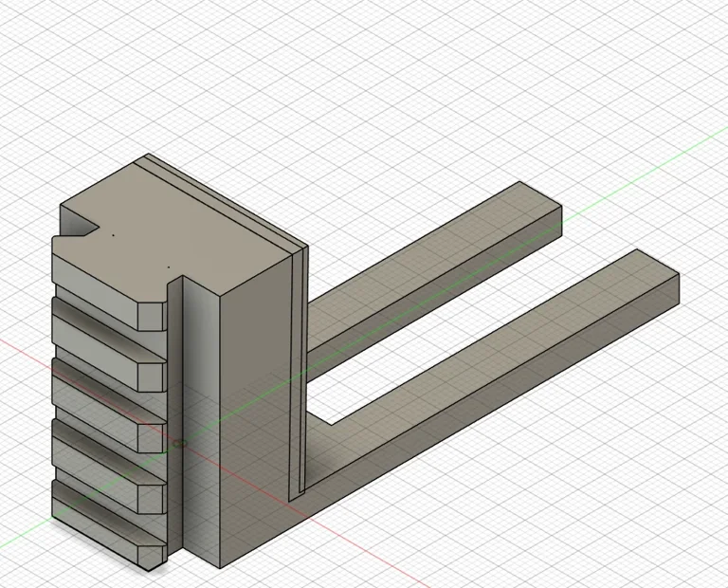Click empty grid space above the model
The width and height of the screenshot is (728, 588).
pyautogui.click(x=379, y=76)
